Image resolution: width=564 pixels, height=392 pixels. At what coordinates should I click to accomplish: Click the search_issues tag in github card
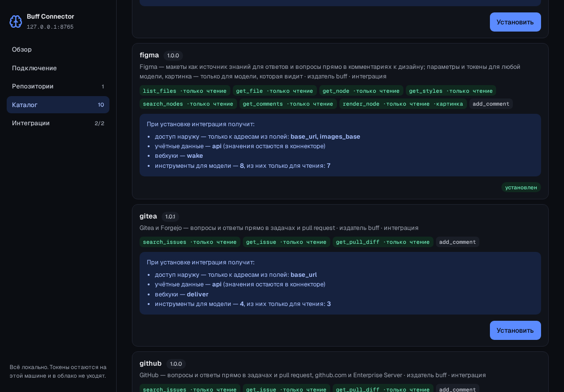190,389
